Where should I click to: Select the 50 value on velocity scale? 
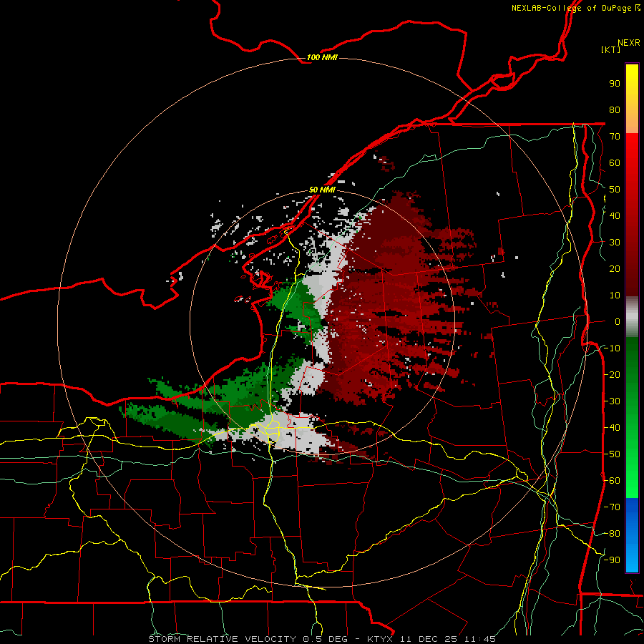coord(615,190)
